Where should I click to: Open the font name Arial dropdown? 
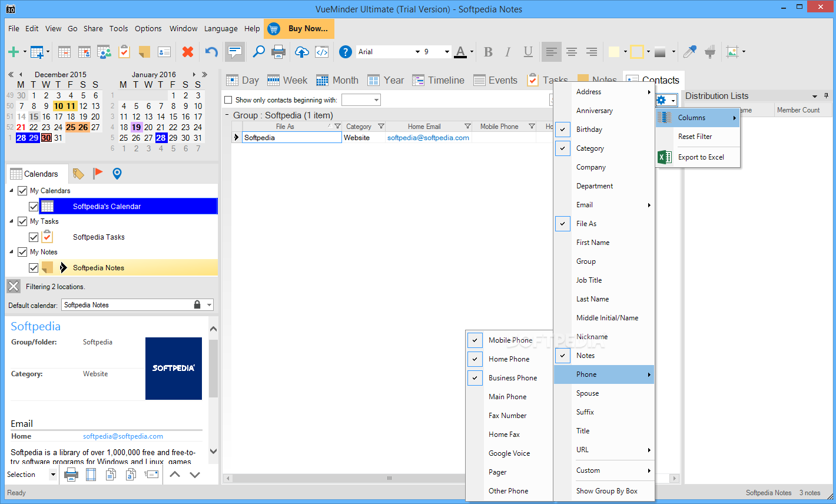pyautogui.click(x=417, y=52)
